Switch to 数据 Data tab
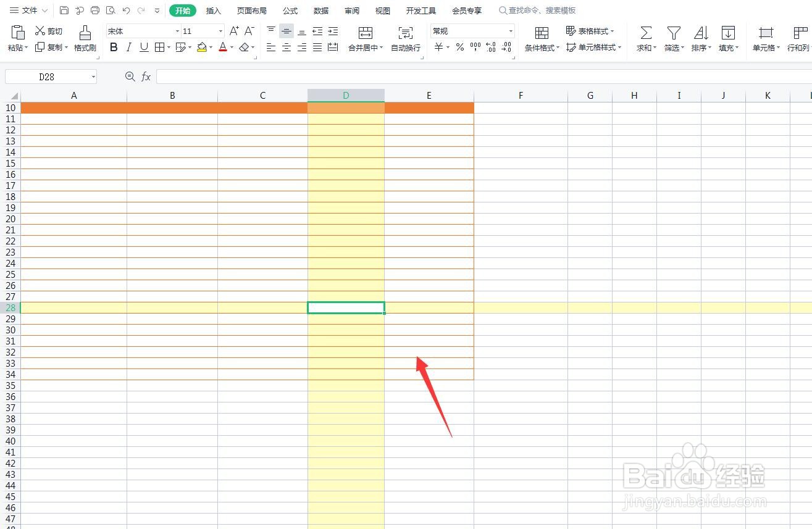This screenshot has height=529, width=812. pyautogui.click(x=321, y=10)
